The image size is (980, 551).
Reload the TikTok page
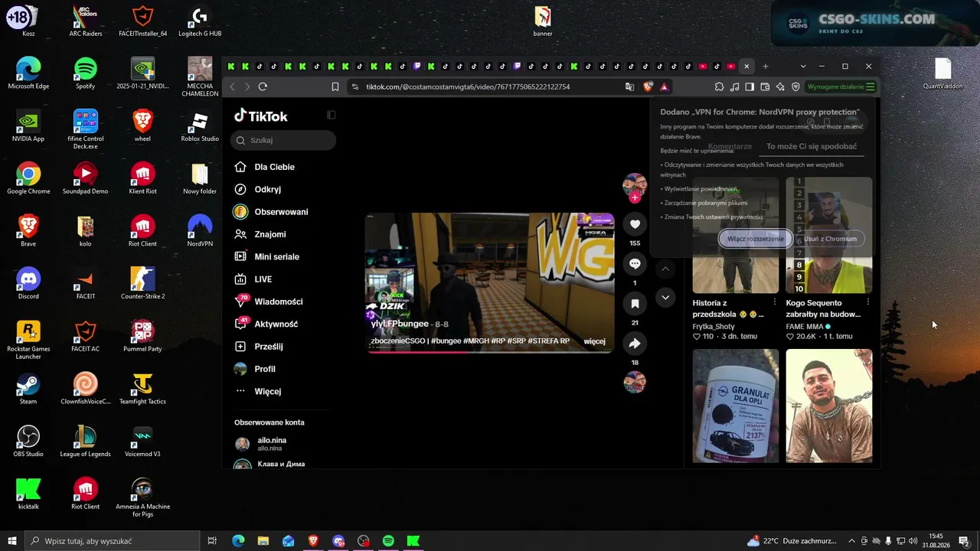263,86
